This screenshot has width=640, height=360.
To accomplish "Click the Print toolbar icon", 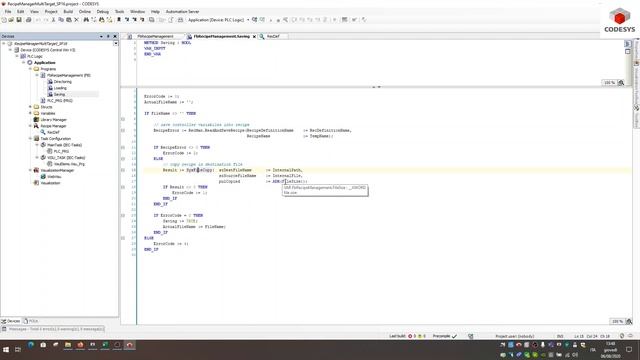I will pyautogui.click(x=29, y=20).
